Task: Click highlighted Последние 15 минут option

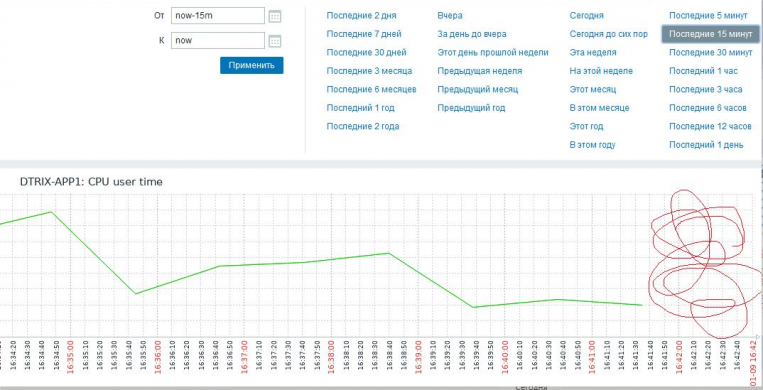Action: pos(710,34)
